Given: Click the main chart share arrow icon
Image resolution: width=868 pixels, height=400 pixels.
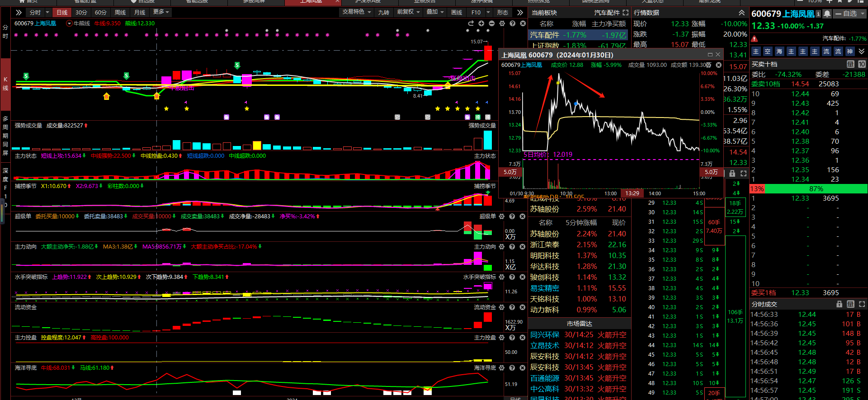Looking at the screenshot, I should point(471,24).
